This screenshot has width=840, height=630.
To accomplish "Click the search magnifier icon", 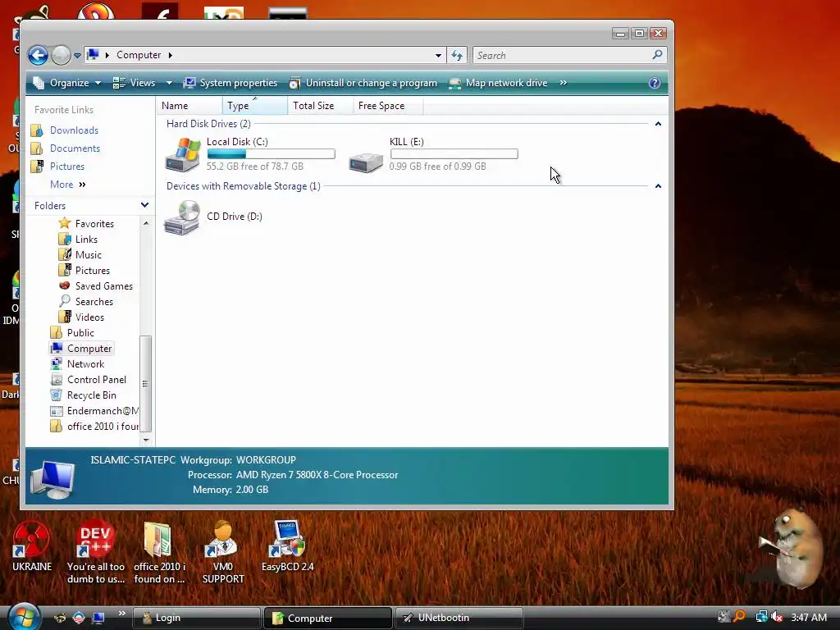I will click(658, 55).
